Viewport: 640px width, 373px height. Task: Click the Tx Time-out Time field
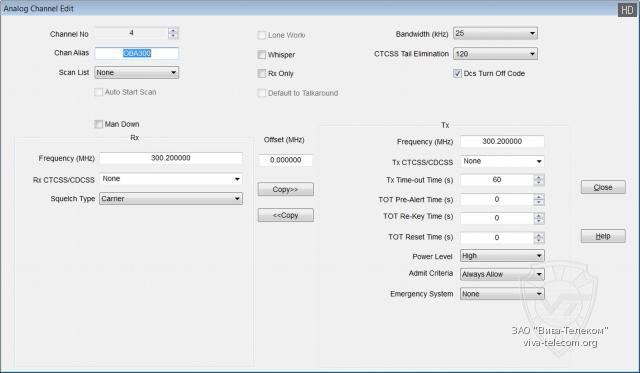pyautogui.click(x=497, y=180)
